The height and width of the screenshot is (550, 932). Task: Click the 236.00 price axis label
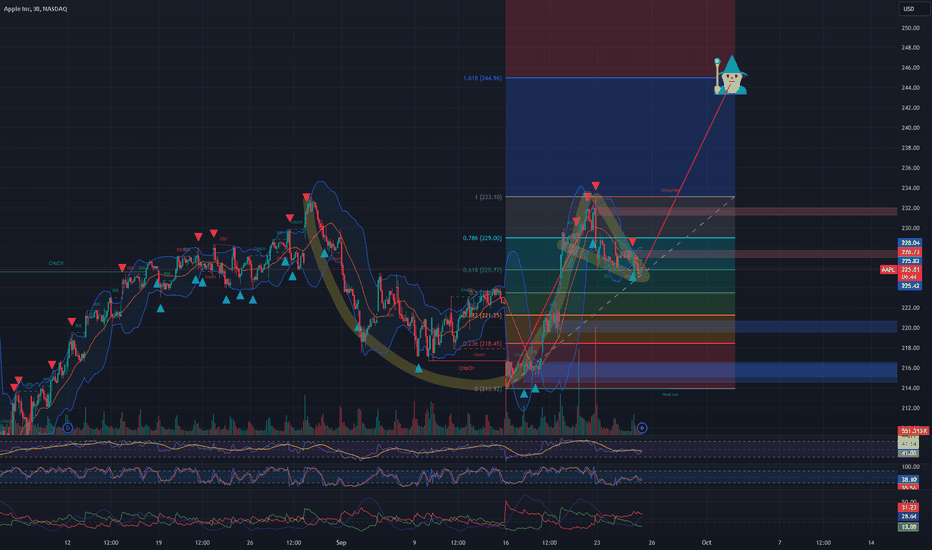coord(910,168)
